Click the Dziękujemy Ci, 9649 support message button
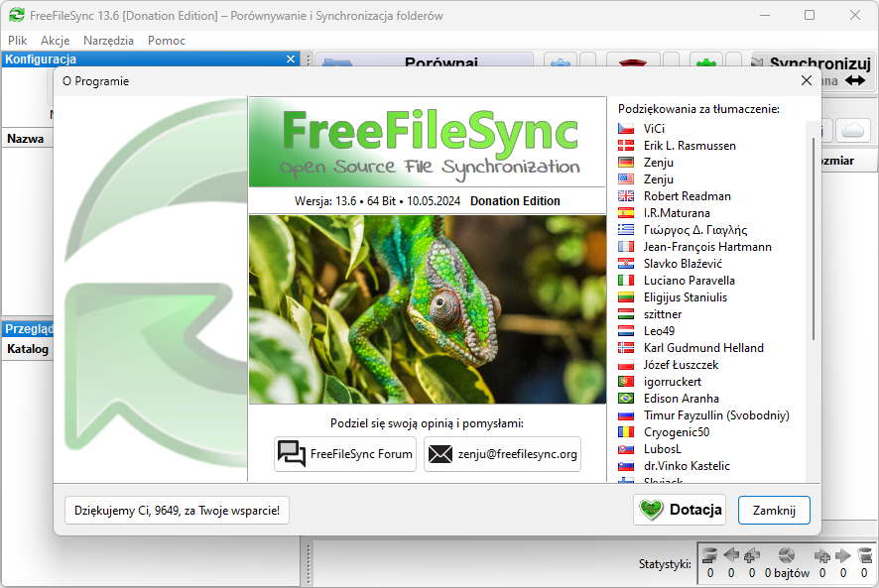879x588 pixels. click(178, 510)
